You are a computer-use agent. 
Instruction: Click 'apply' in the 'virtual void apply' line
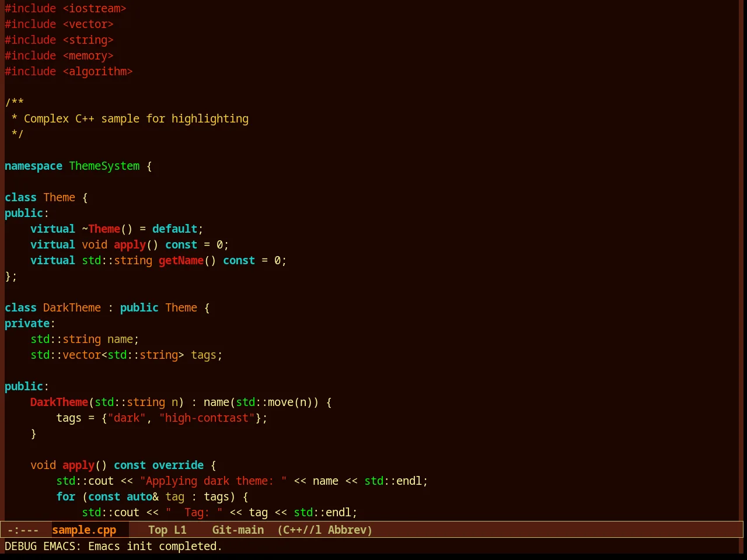(130, 244)
